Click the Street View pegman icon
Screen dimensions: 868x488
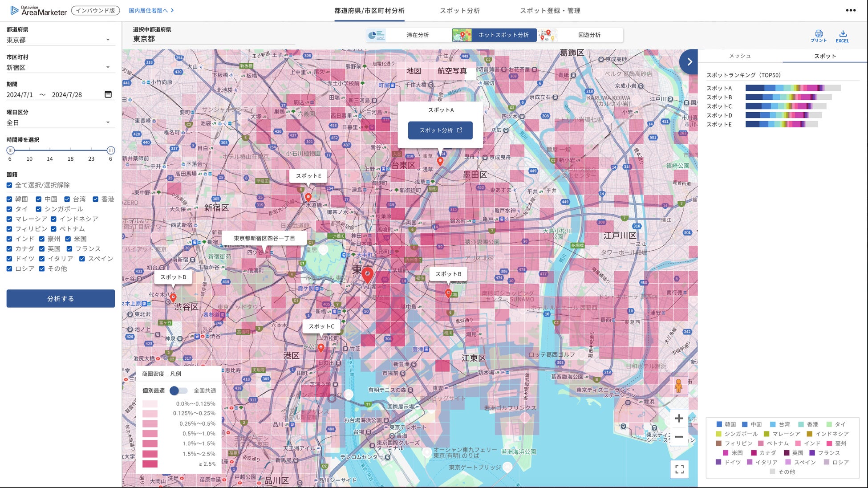tap(678, 386)
